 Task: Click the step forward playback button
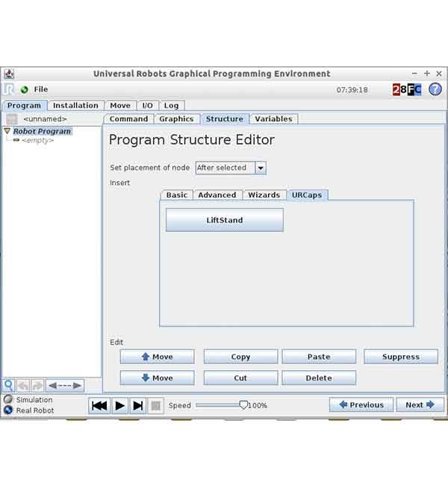137,405
